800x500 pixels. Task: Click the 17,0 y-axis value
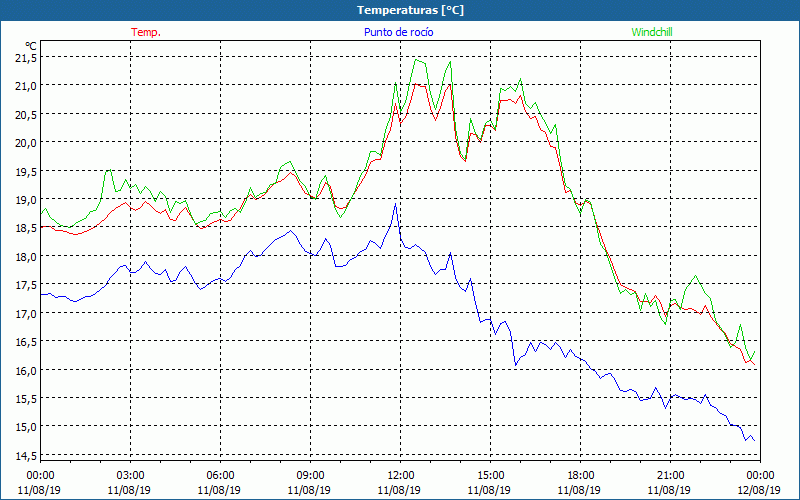tap(26, 314)
